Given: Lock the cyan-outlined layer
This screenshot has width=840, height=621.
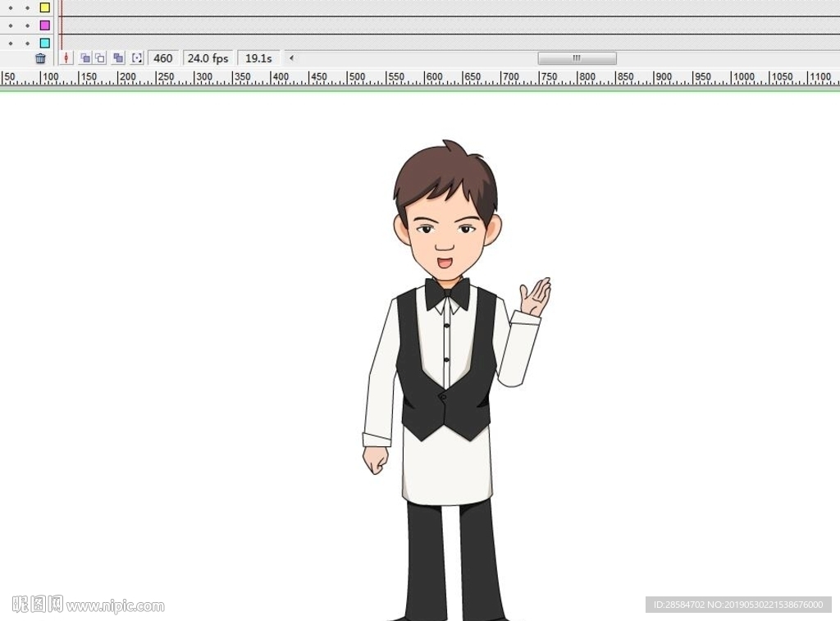Looking at the screenshot, I should coord(27,43).
